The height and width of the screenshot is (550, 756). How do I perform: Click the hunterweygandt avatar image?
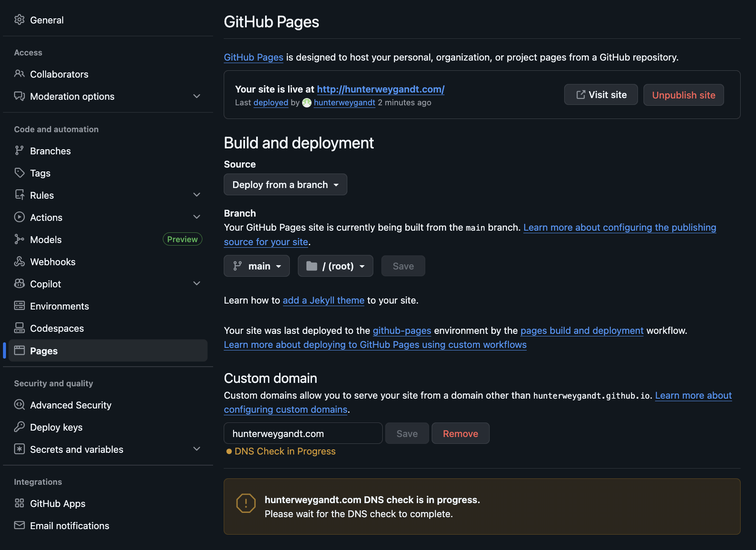(307, 103)
